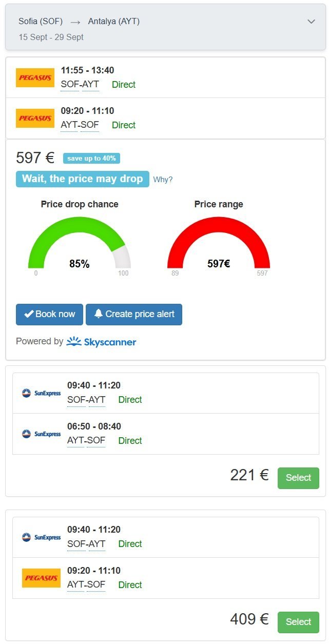The height and width of the screenshot is (644, 329).
Task: Click the SunExpress logo in the 409 € offer
Action: (x=41, y=537)
